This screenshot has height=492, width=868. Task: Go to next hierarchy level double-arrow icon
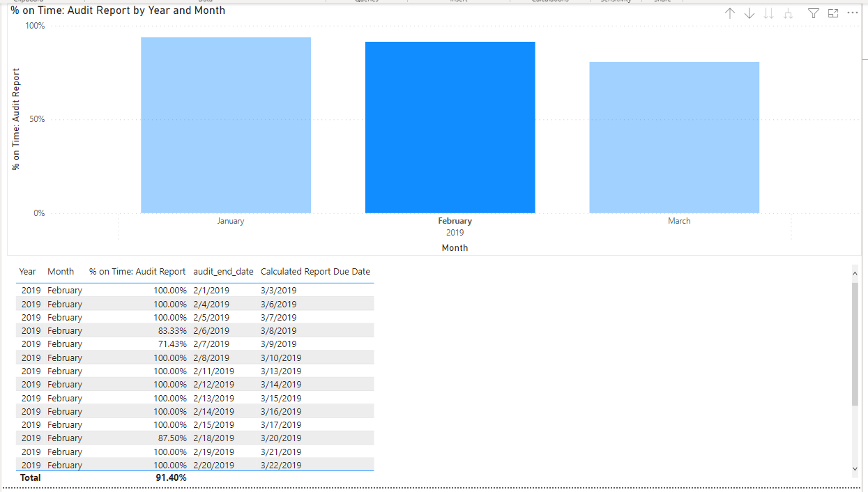[x=769, y=13]
